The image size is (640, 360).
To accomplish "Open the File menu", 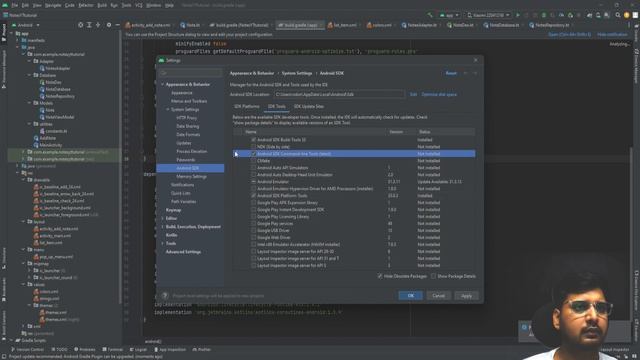I will click(15, 5).
